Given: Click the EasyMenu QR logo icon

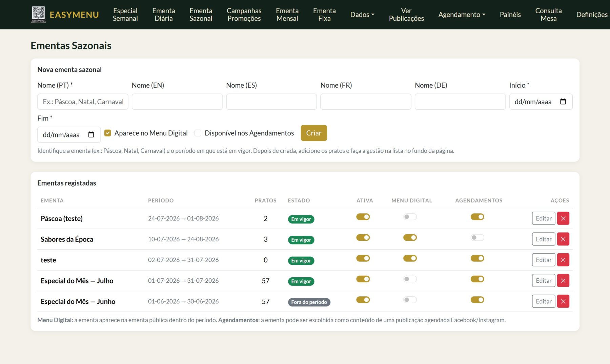Looking at the screenshot, I should tap(38, 14).
